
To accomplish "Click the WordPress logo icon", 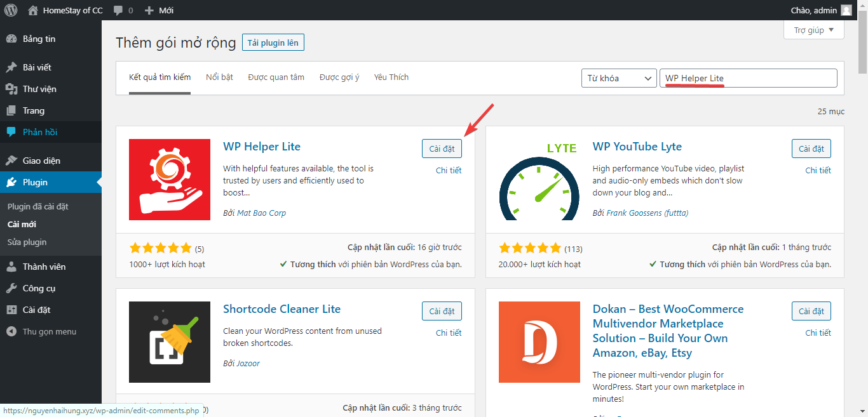I will coord(11,10).
